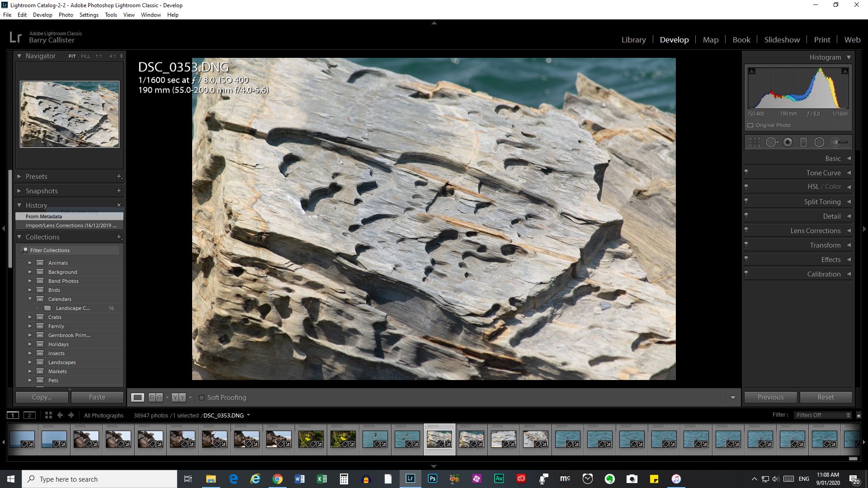The height and width of the screenshot is (488, 868).
Task: Click the Paste button
Action: 97,397
